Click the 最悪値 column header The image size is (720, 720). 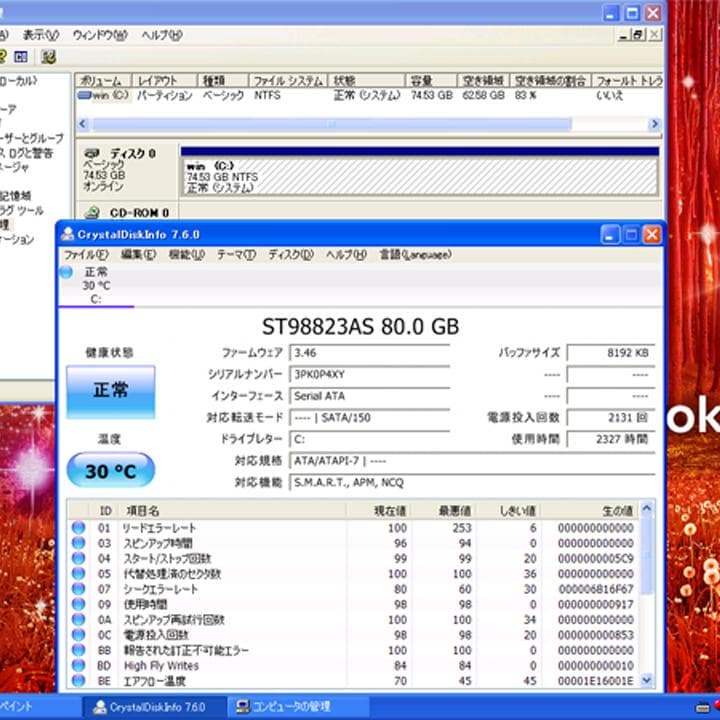(x=444, y=510)
